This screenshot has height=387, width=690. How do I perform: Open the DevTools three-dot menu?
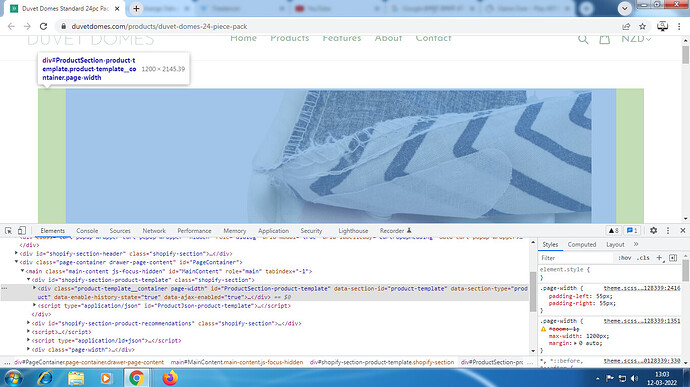(668, 230)
